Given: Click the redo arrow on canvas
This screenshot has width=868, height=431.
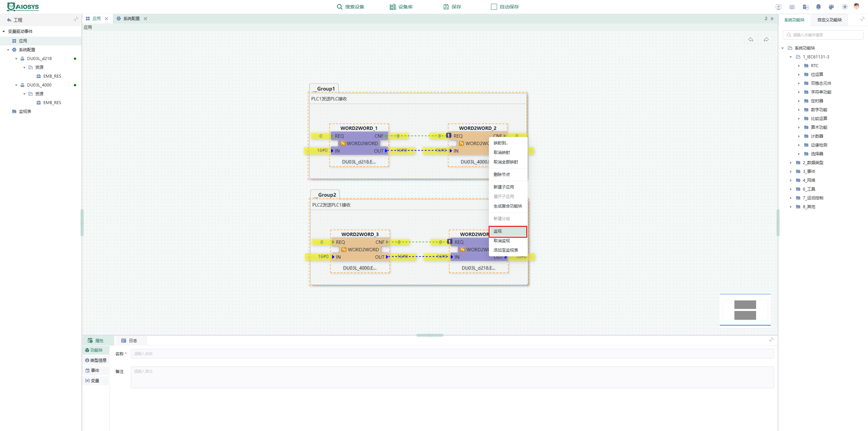Looking at the screenshot, I should [766, 40].
